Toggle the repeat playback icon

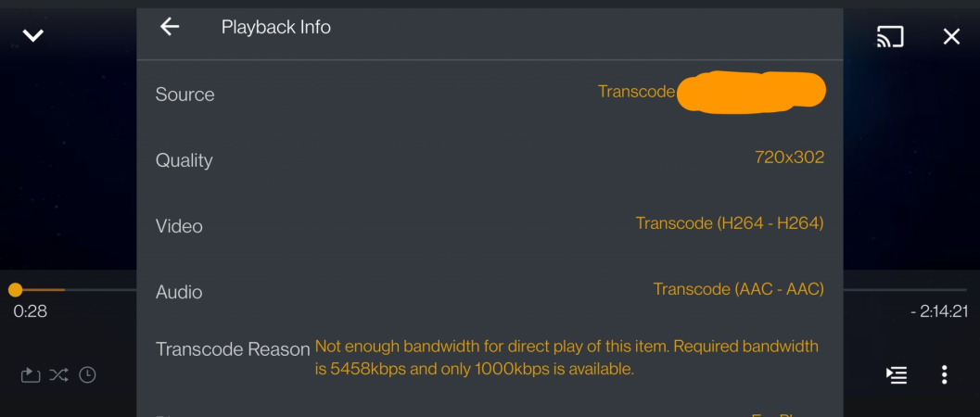30,375
